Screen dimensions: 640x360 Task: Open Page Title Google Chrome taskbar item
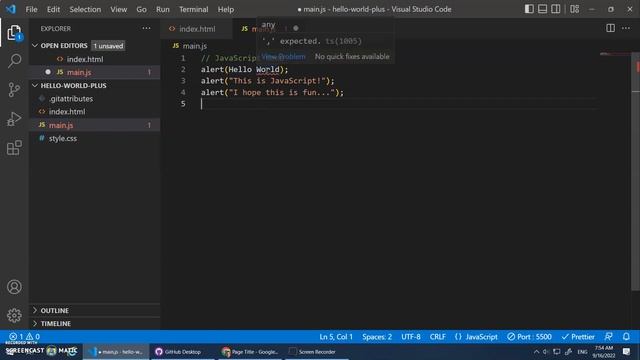coord(250,351)
